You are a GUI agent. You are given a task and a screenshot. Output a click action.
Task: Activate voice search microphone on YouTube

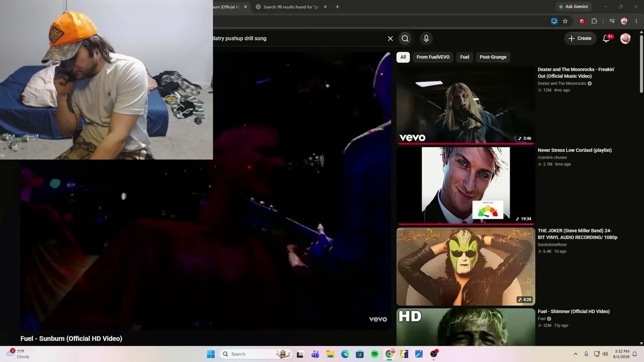426,38
